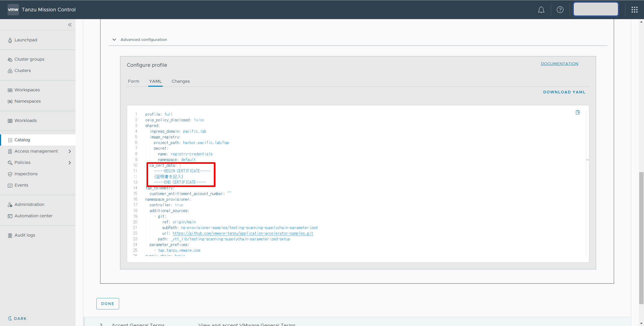
Task: Switch to the Form tab
Action: tap(134, 81)
